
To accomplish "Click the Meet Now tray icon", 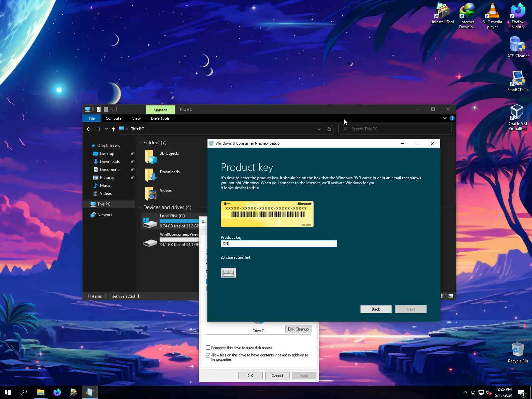I will [x=473, y=393].
